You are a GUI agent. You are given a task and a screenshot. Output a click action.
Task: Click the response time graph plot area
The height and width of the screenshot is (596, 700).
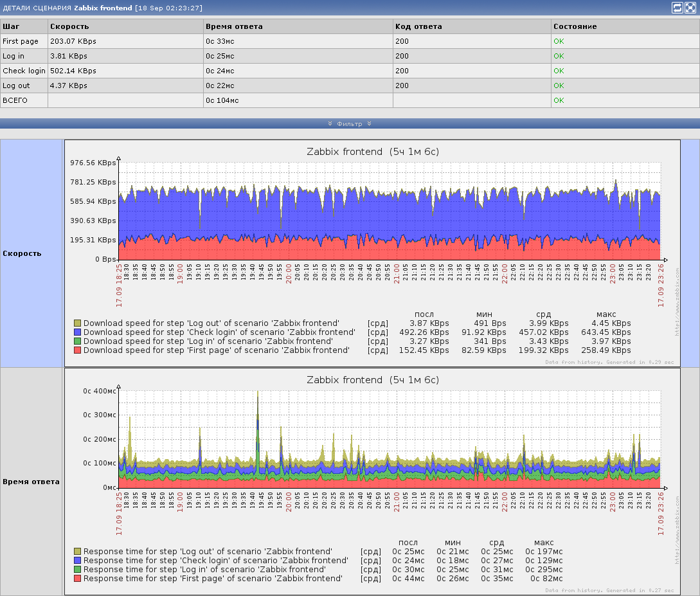click(x=390, y=439)
